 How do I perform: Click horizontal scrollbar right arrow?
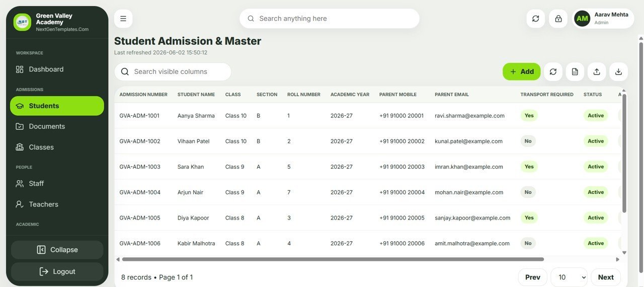[x=617, y=260]
